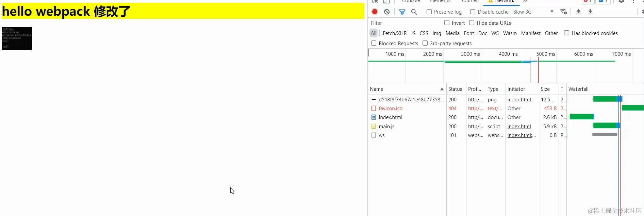Click the favicon.ico waterfall bar

tap(632, 108)
